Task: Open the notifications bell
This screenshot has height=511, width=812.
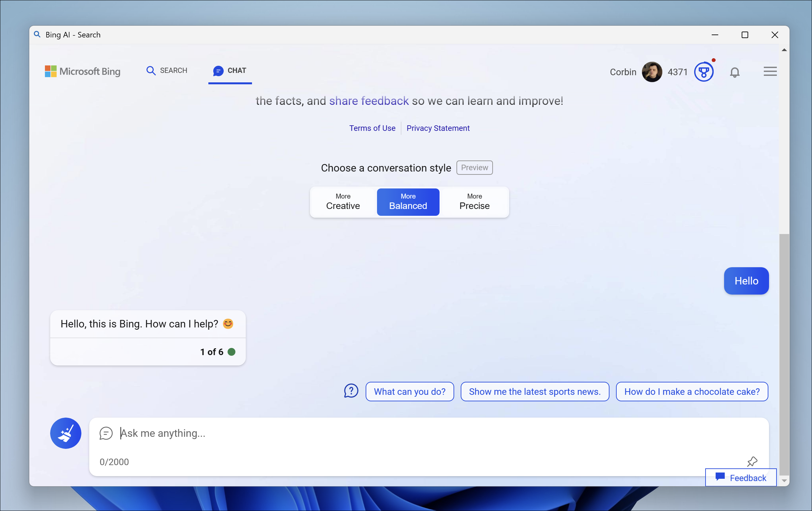Action: pyautogui.click(x=735, y=72)
